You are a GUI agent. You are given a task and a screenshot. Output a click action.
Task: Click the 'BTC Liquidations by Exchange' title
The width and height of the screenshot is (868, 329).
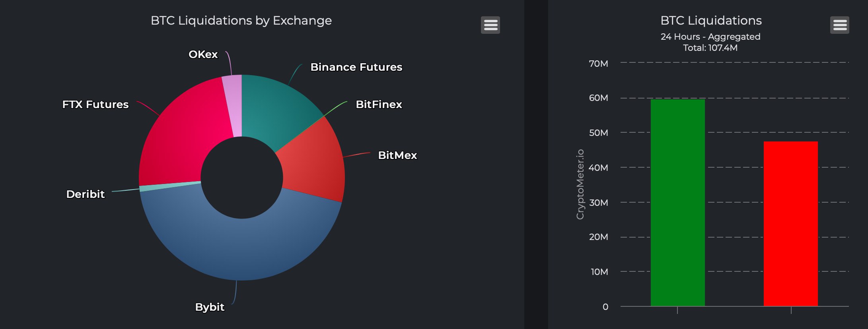coord(241,21)
